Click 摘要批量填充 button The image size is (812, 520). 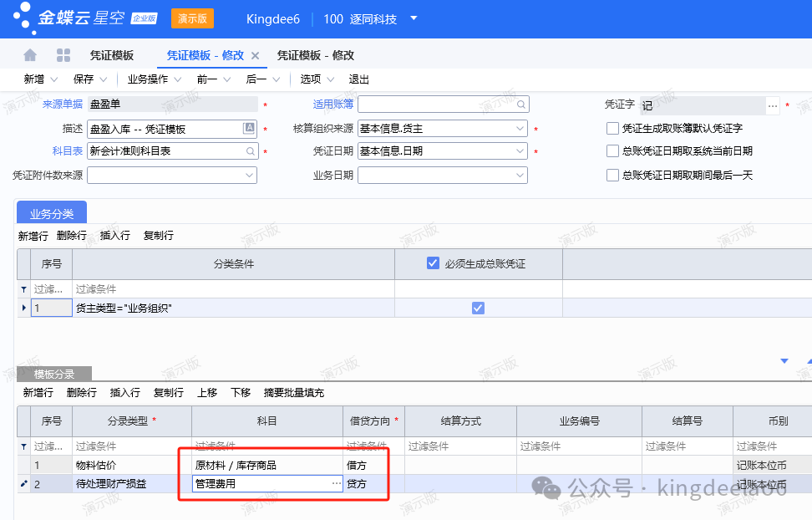tap(293, 392)
